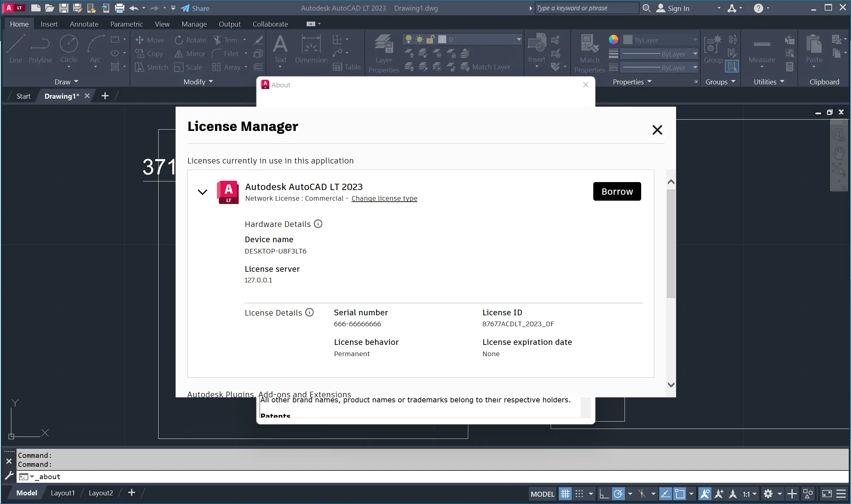
Task: Switch to the Layout1 tab
Action: [63, 493]
